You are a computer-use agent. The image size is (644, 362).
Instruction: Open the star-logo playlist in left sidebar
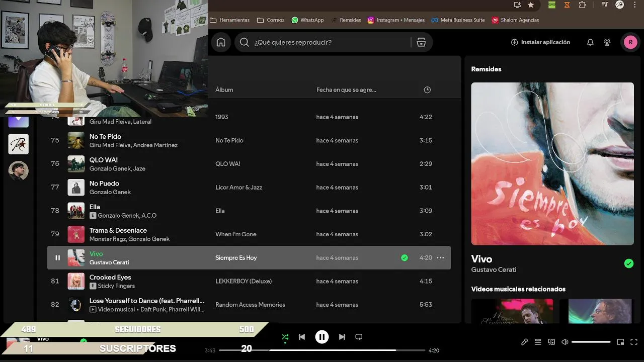(19, 144)
